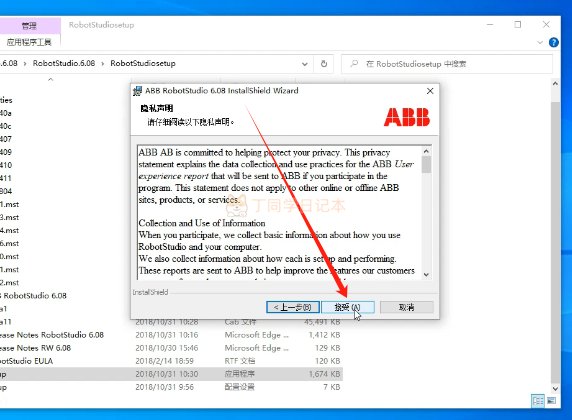Click the RobotStudiosetup breadcrumb in address bar

(143, 63)
